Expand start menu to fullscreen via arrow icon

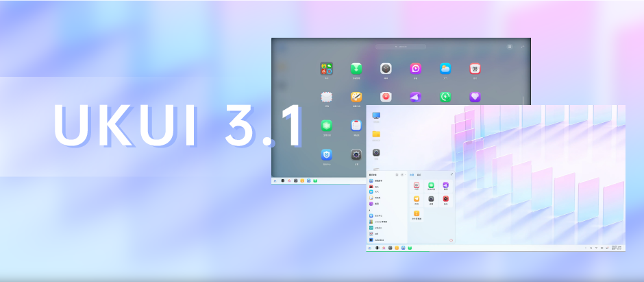[x=451, y=174]
